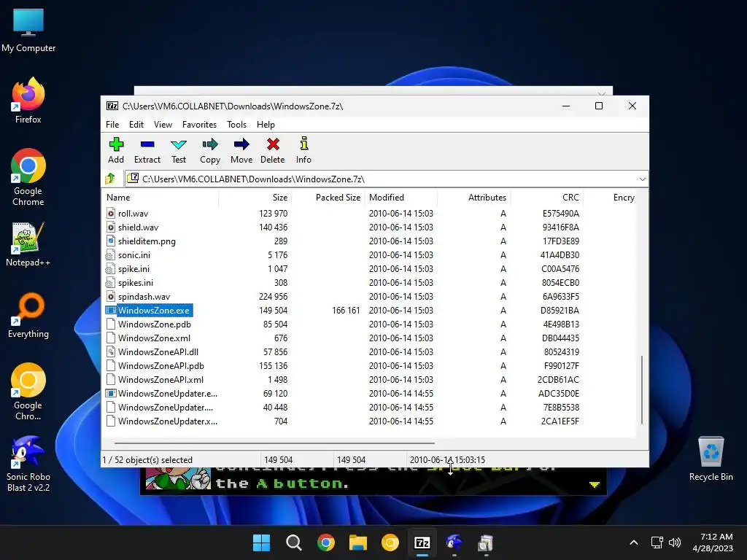Select the Google Chrome desktop shortcut
Image resolution: width=747 pixels, height=560 pixels.
click(x=28, y=177)
